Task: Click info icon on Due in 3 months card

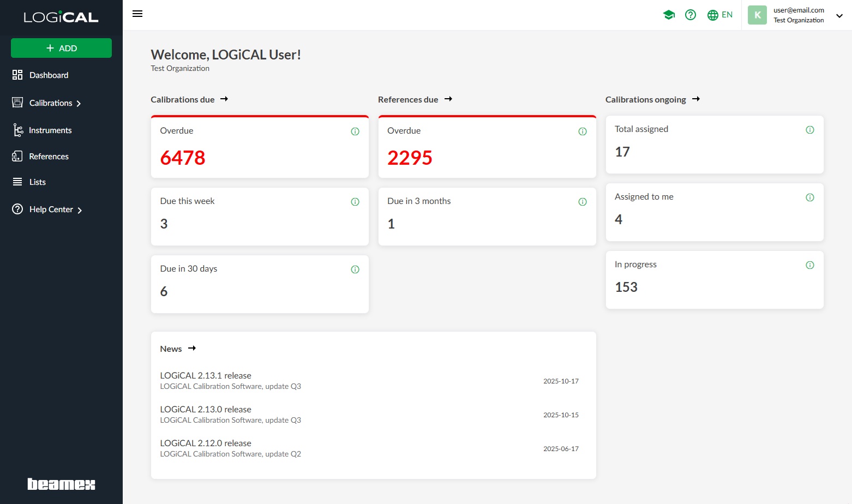Action: (x=583, y=202)
